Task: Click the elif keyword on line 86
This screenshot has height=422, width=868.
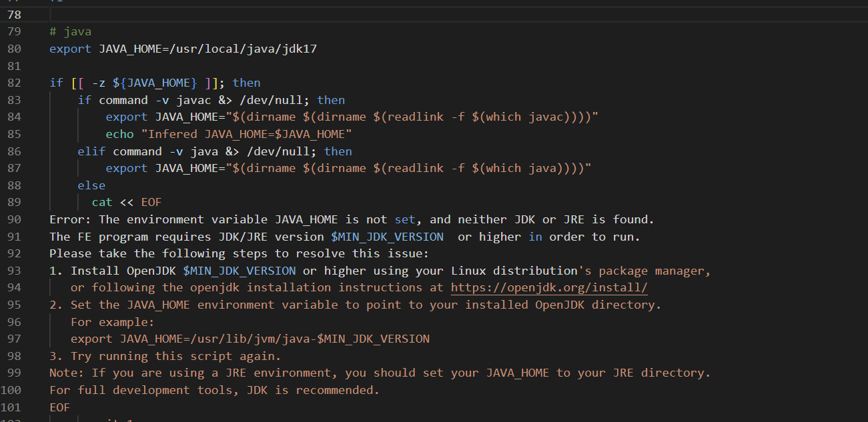Action: (x=91, y=151)
